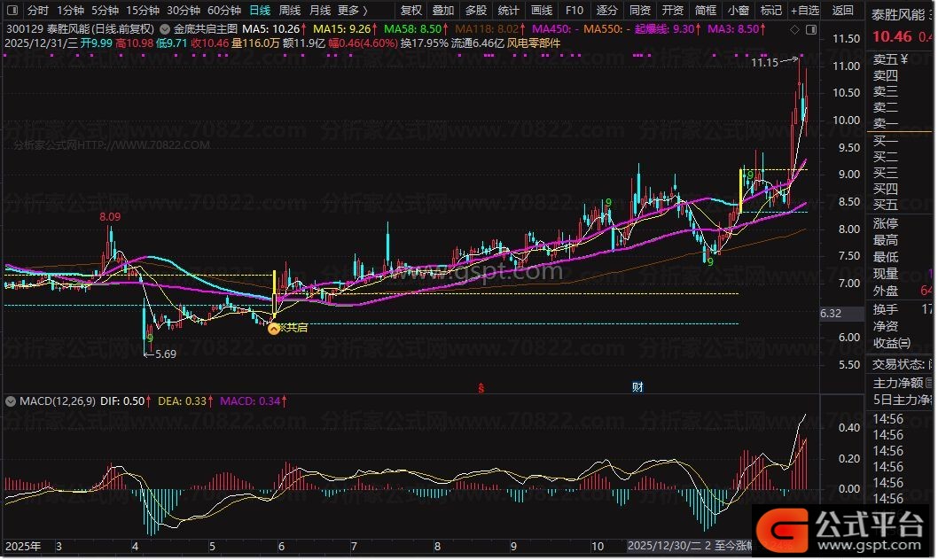Click the ¥ icon beside 卖五
The width and height of the screenshot is (938, 560).
[903, 59]
